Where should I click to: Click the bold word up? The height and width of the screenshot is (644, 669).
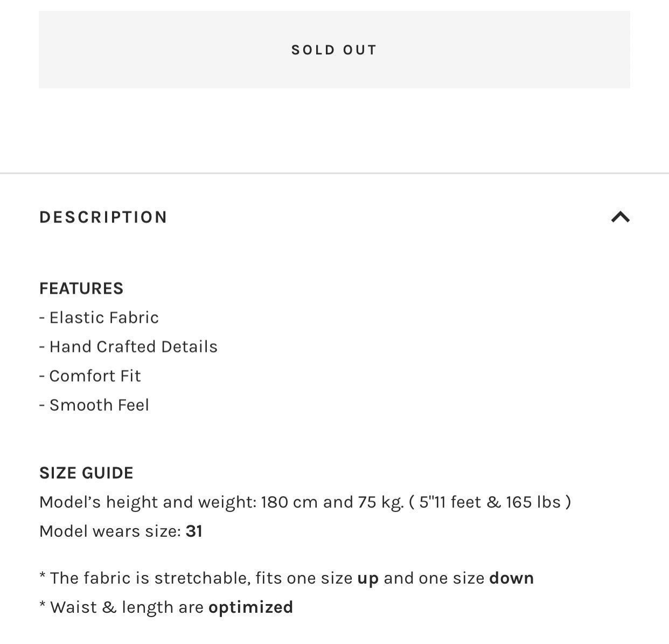click(x=368, y=579)
